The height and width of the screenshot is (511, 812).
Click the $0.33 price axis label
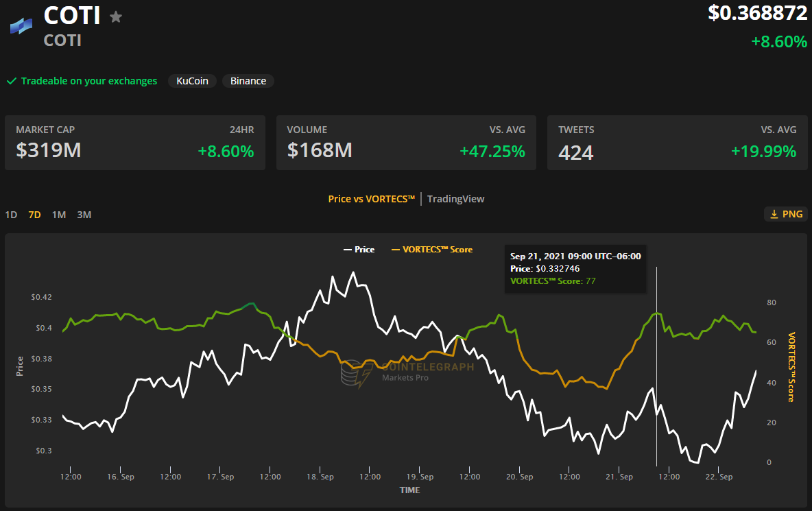point(41,420)
